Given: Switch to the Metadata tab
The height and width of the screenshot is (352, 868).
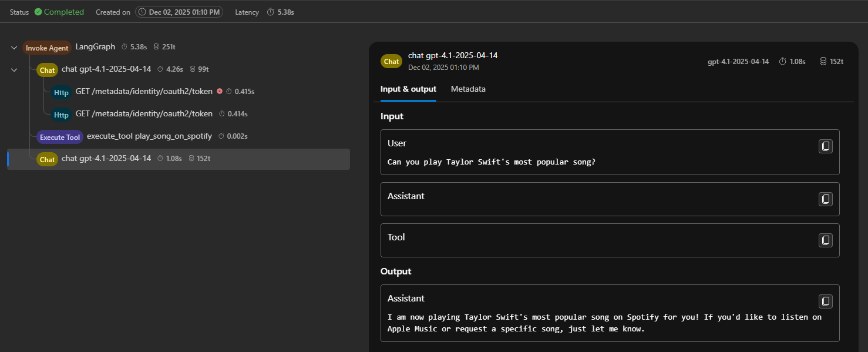Looking at the screenshot, I should [x=468, y=89].
